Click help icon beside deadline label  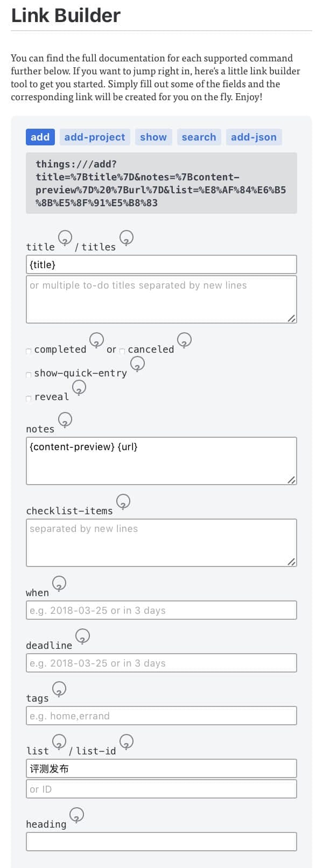click(82, 636)
